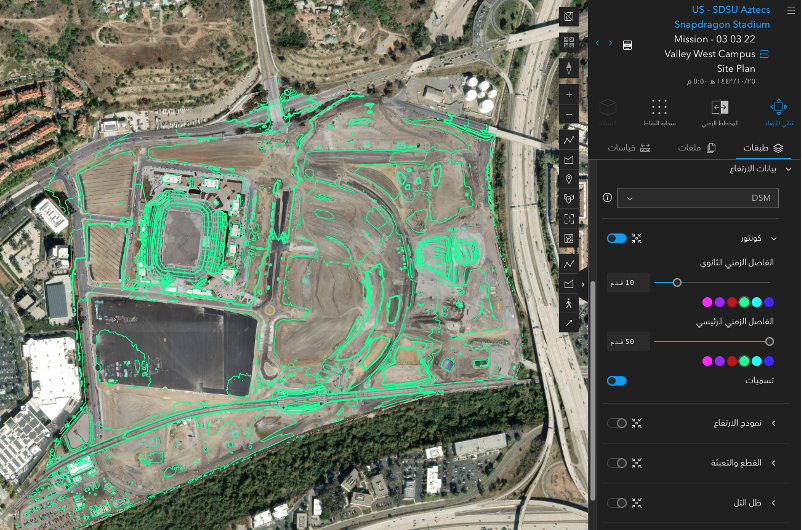Screen dimensions: 802x530
Task: Disable the contour labels toggle
Action: point(616,381)
